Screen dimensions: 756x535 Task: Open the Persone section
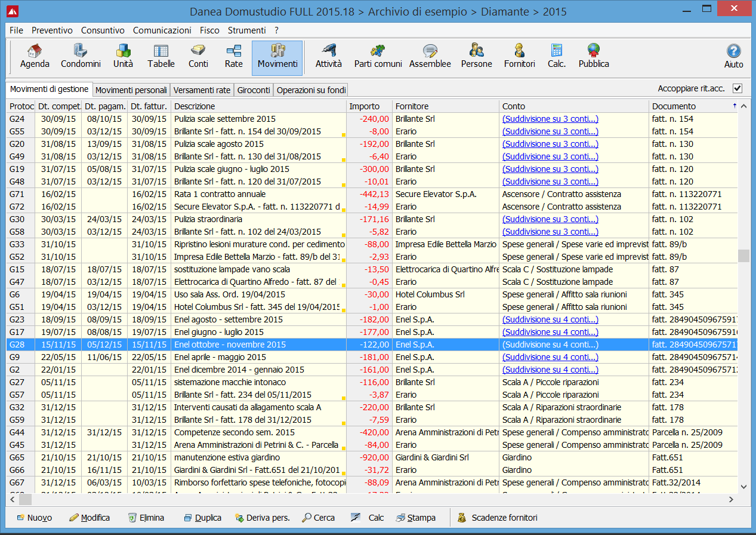coord(477,57)
